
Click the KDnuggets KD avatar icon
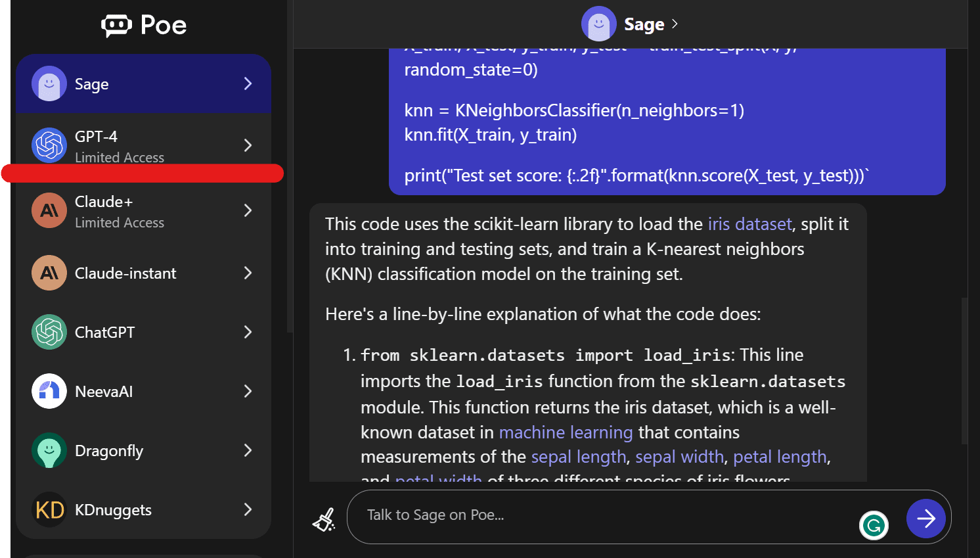pos(49,509)
